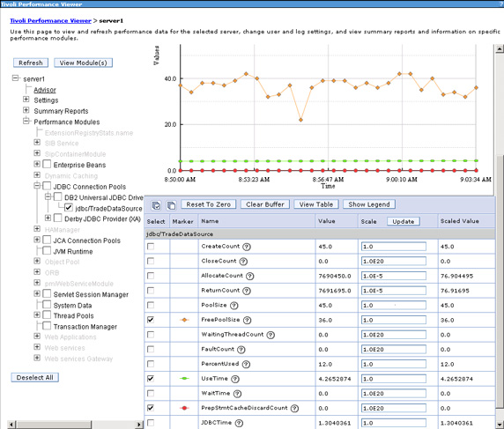Follow the Tivoli Performance Viewer breadcrumb link

(51, 20)
